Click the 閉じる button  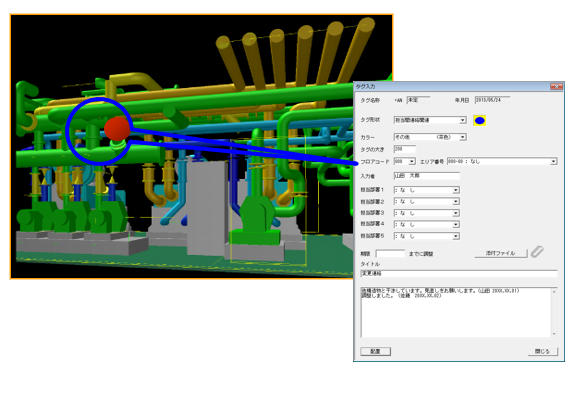pos(542,351)
